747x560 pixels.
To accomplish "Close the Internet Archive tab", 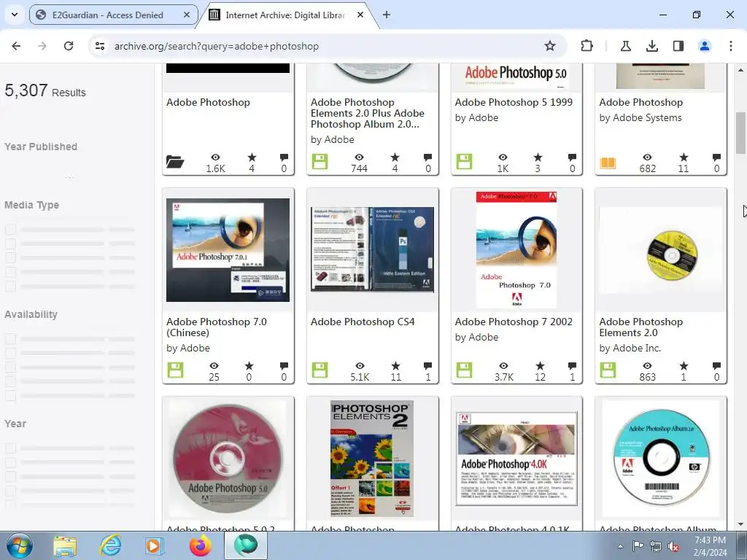I will [x=360, y=15].
